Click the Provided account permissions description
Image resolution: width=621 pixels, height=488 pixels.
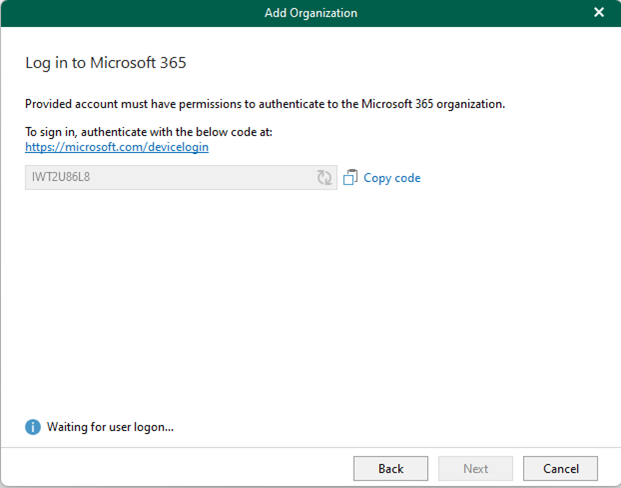click(x=265, y=104)
